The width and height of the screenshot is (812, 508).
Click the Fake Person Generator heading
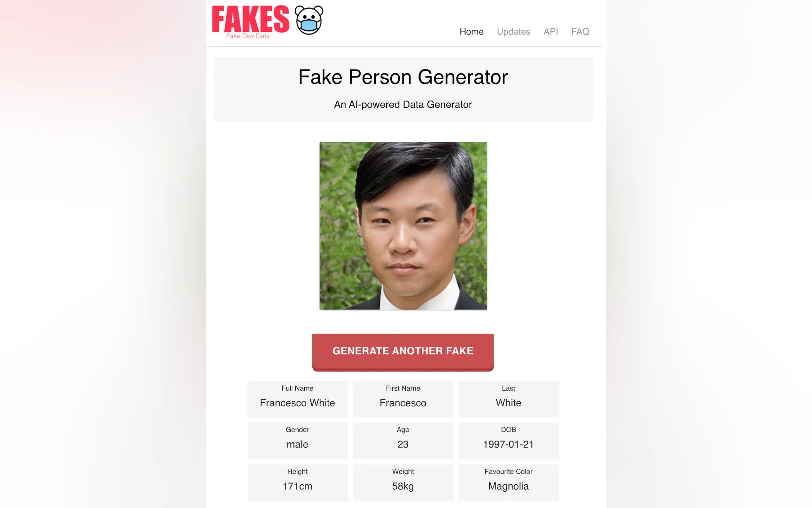[403, 77]
